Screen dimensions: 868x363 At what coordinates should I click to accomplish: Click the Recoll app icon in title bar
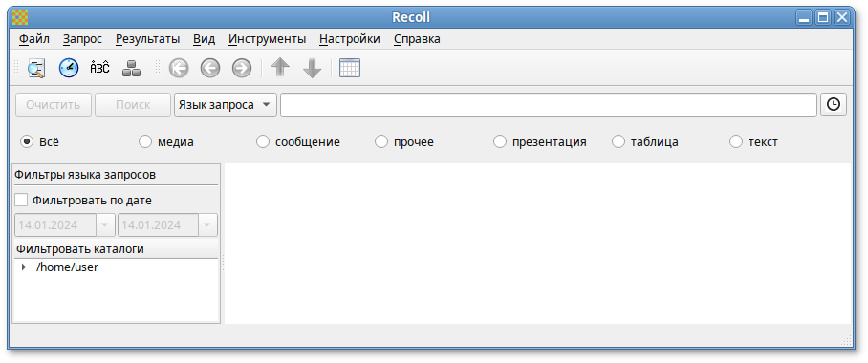point(20,18)
